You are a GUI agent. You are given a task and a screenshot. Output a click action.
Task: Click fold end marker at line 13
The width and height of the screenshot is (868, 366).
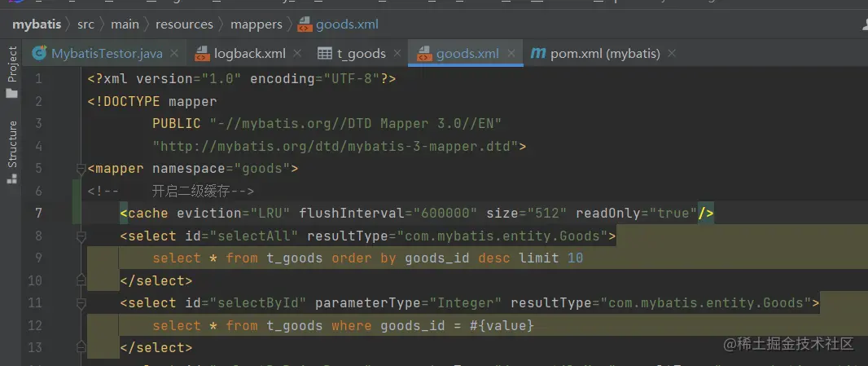[x=81, y=346]
